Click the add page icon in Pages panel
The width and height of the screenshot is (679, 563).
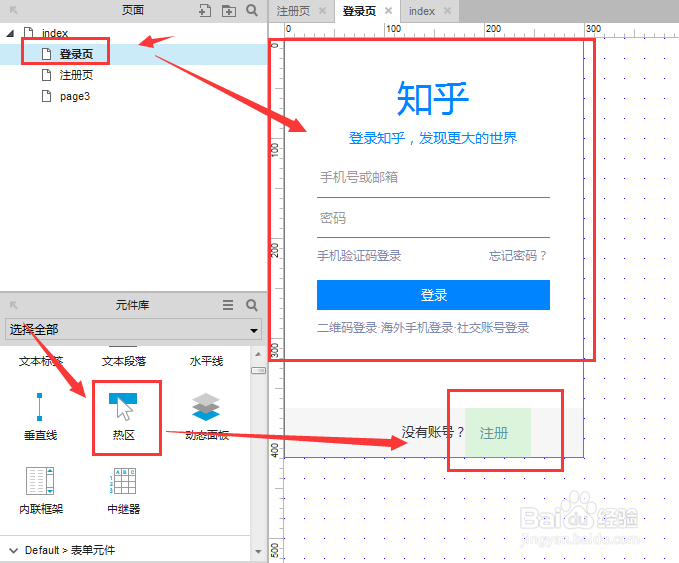204,10
